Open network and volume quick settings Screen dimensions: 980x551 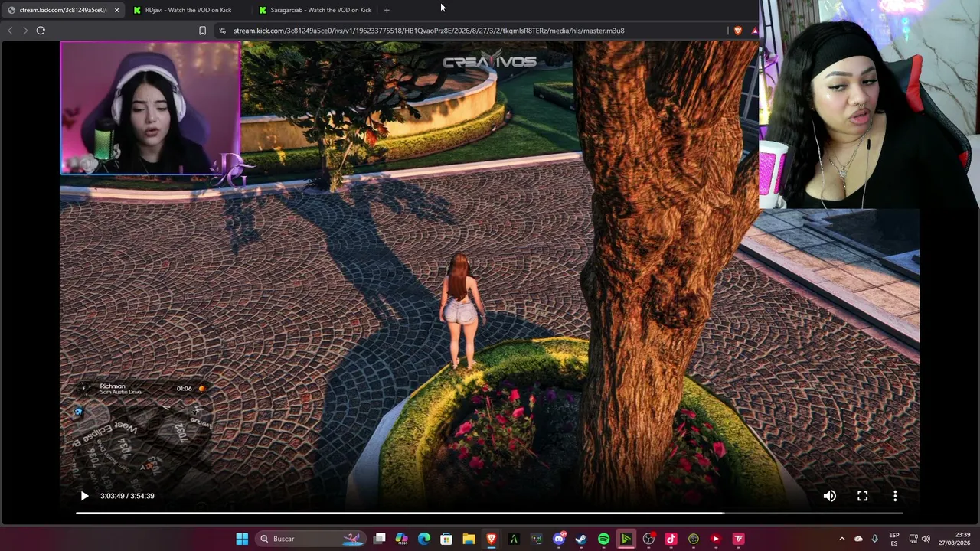(920, 539)
